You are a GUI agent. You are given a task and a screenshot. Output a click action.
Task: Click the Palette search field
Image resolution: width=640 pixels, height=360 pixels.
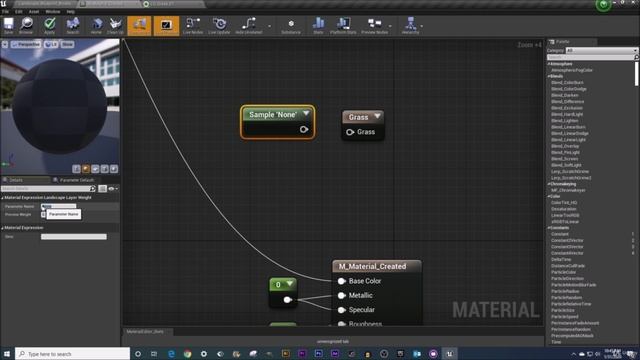click(592, 57)
